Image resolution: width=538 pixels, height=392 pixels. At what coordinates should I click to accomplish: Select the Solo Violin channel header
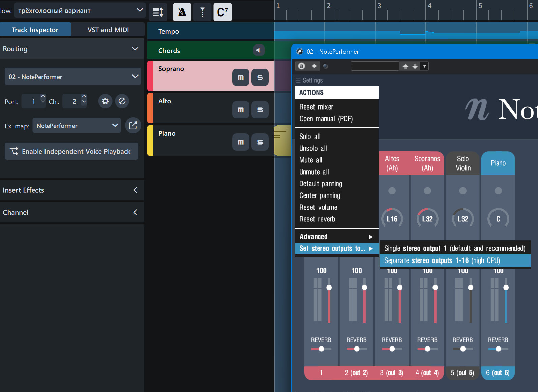[x=463, y=163]
